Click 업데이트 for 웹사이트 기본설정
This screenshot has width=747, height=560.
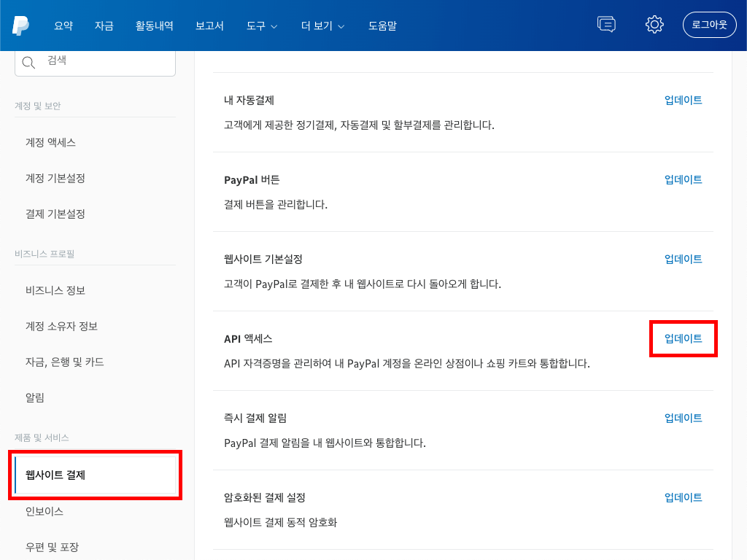pyautogui.click(x=683, y=259)
